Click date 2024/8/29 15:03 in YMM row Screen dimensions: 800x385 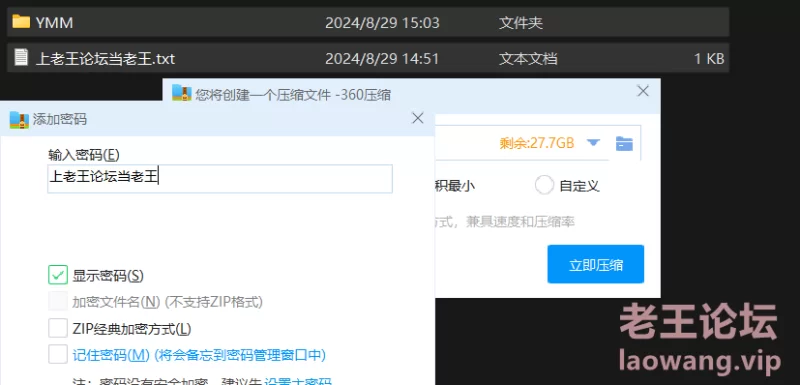point(382,23)
